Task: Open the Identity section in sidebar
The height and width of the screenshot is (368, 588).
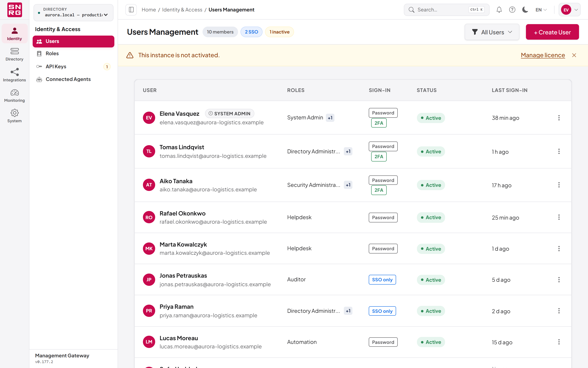Action: click(14, 34)
